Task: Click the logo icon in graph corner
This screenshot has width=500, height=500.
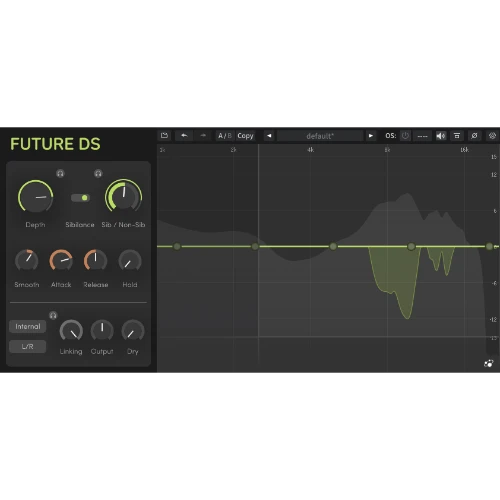Action: (489, 363)
